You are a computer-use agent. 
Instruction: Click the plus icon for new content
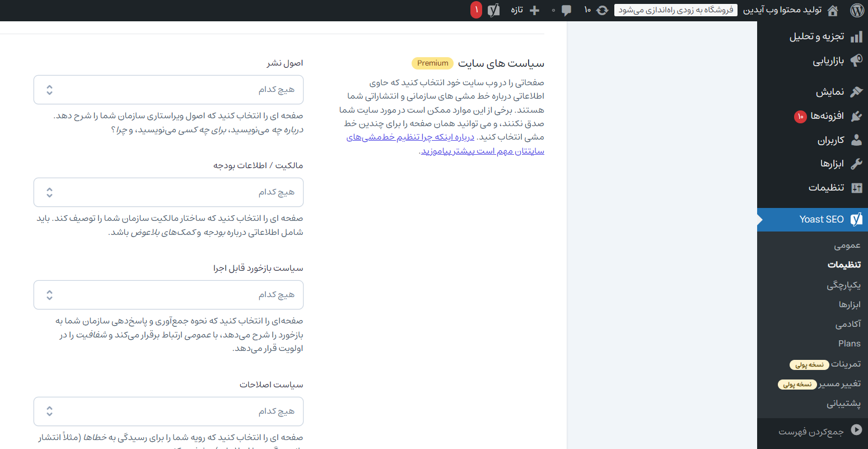point(534,10)
